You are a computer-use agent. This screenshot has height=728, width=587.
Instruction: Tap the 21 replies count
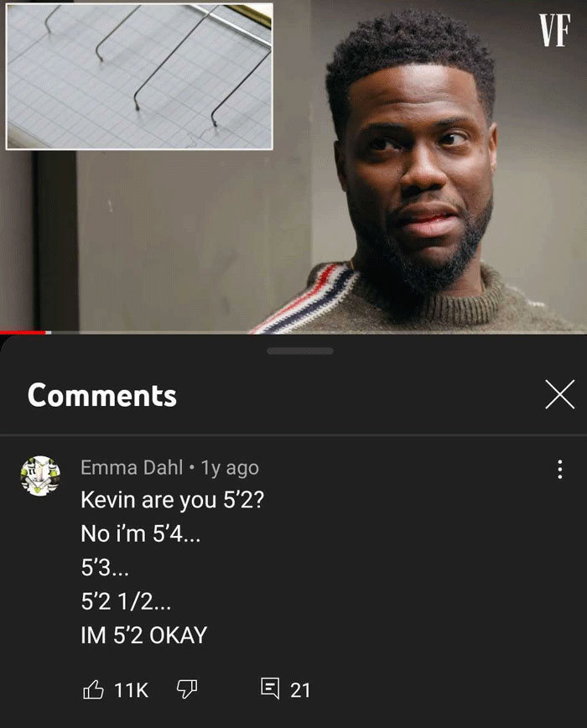(x=299, y=690)
